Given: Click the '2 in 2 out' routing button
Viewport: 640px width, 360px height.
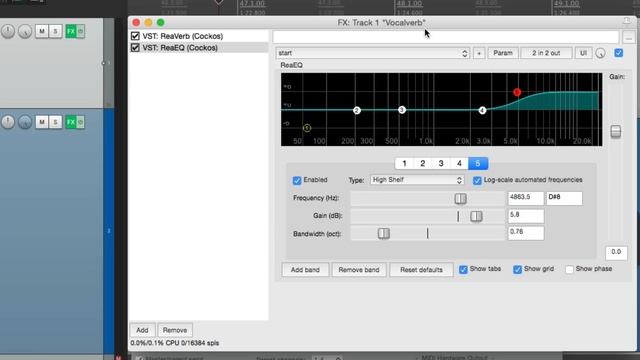Looking at the screenshot, I should click(546, 53).
